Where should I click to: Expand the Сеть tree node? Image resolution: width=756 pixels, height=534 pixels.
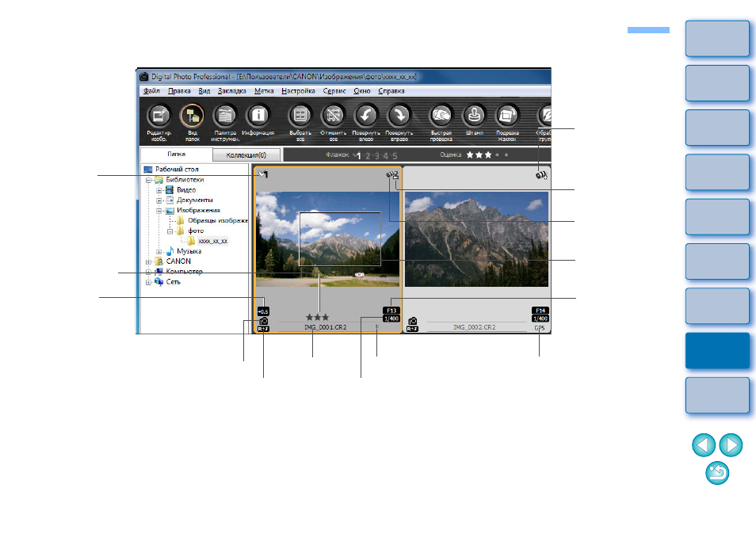[148, 282]
